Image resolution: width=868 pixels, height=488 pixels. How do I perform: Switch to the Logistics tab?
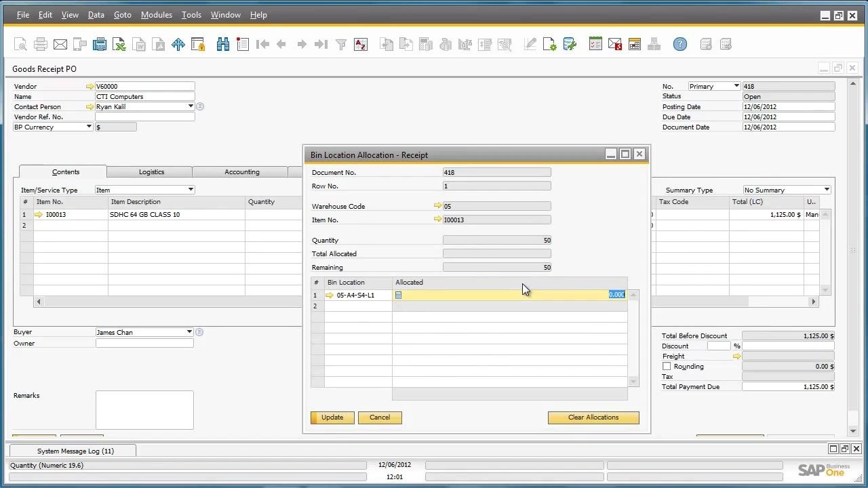(151, 172)
